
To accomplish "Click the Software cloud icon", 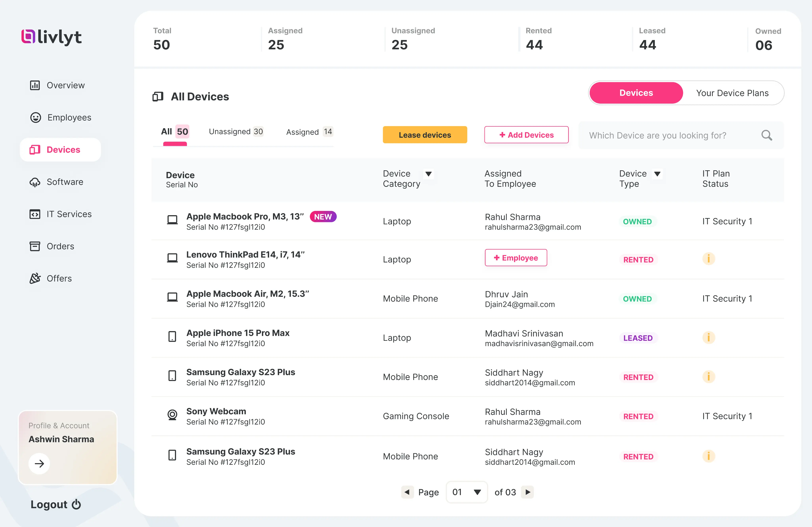I will [x=35, y=182].
